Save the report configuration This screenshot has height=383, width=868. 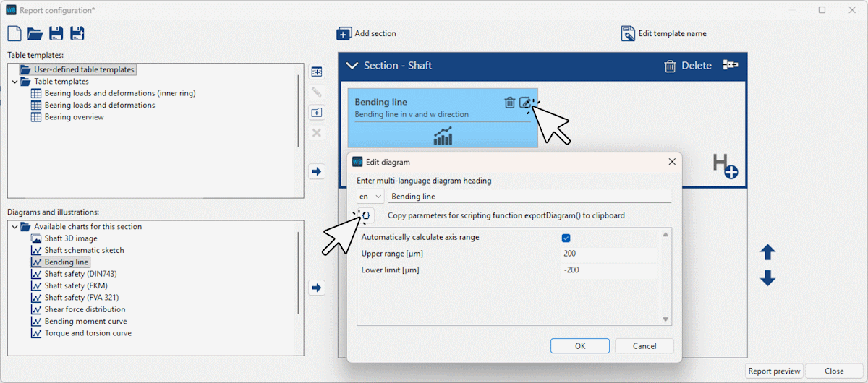pos(56,33)
